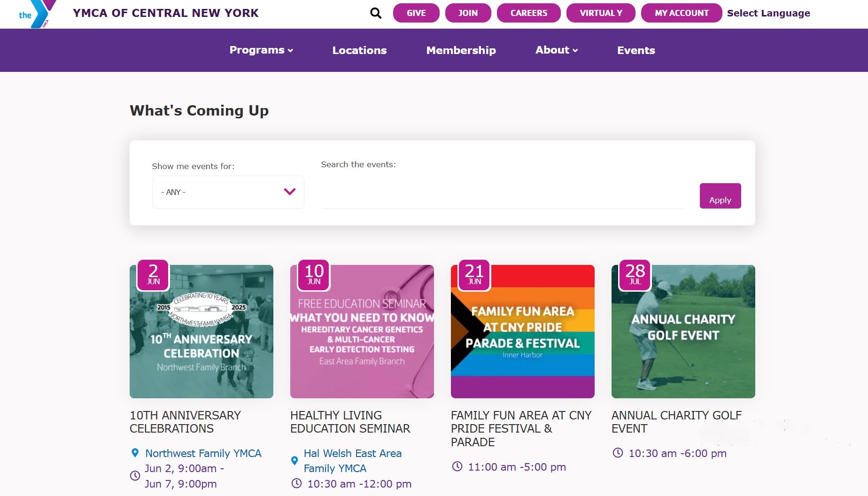The height and width of the screenshot is (496, 868).
Task: Click the Northwest Family YMCA location pin icon
Action: tap(135, 453)
